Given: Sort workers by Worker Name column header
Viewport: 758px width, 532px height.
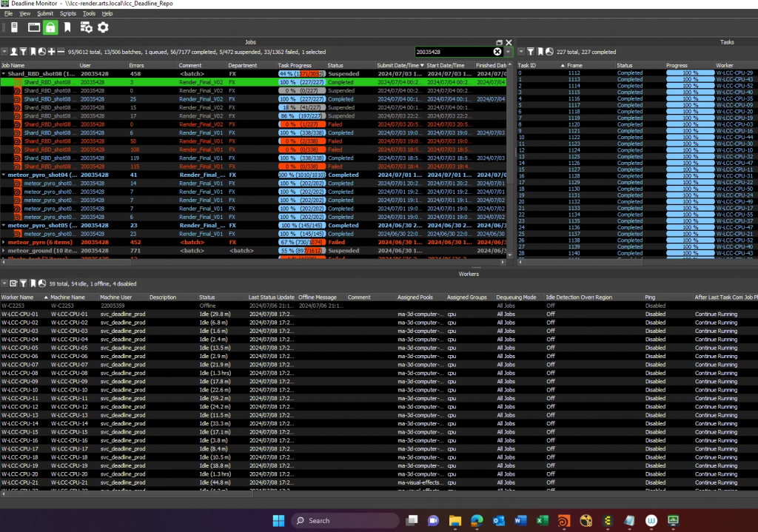Looking at the screenshot, I should tap(24, 297).
